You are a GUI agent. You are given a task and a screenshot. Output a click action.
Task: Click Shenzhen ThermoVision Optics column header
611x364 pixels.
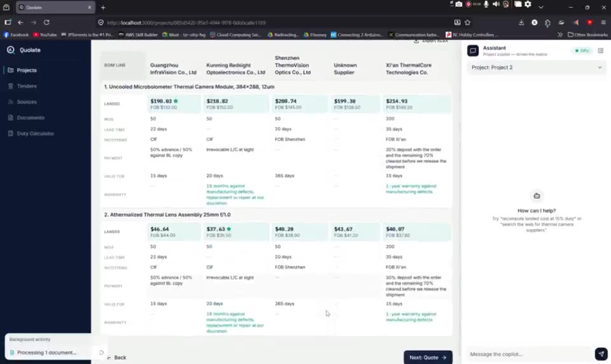292,65
